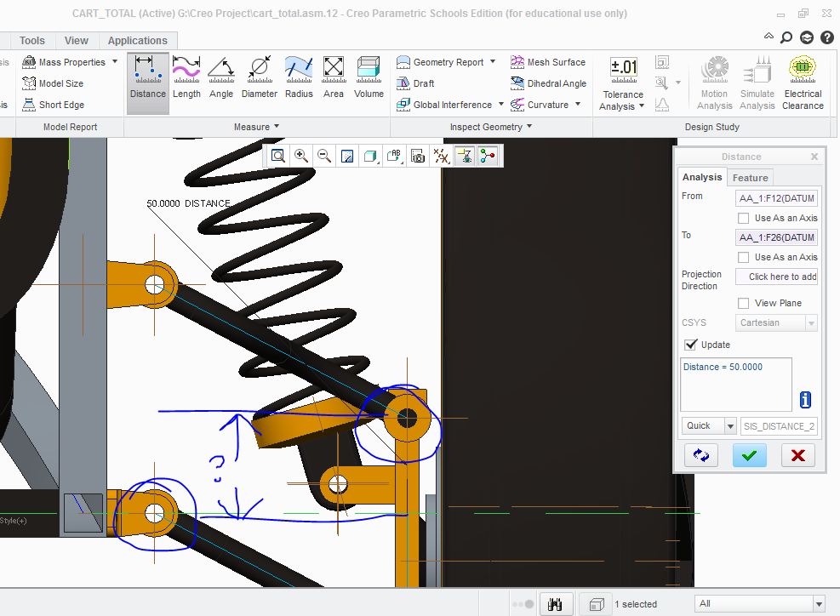Expand Geometry Report dropdown
The image size is (840, 616).
click(x=492, y=61)
